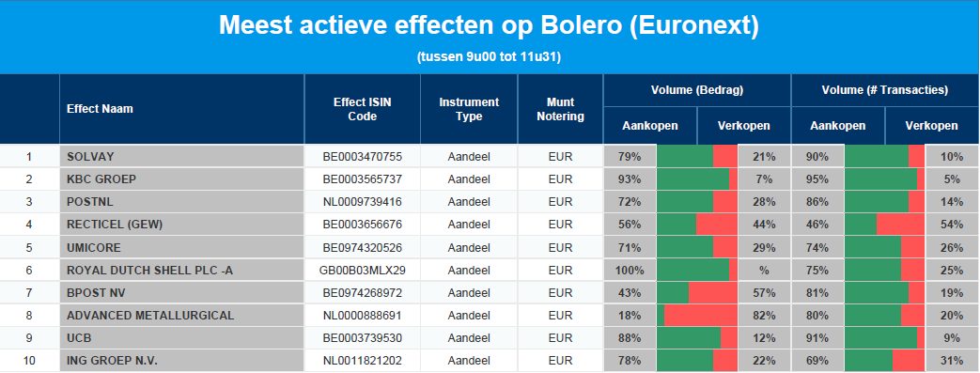This screenshot has height=373, width=980.
Task: Select ISIN code BE0974320526
Action: point(363,247)
